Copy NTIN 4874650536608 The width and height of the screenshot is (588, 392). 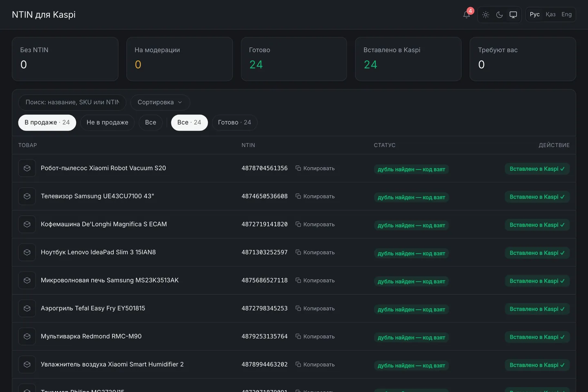(x=315, y=196)
